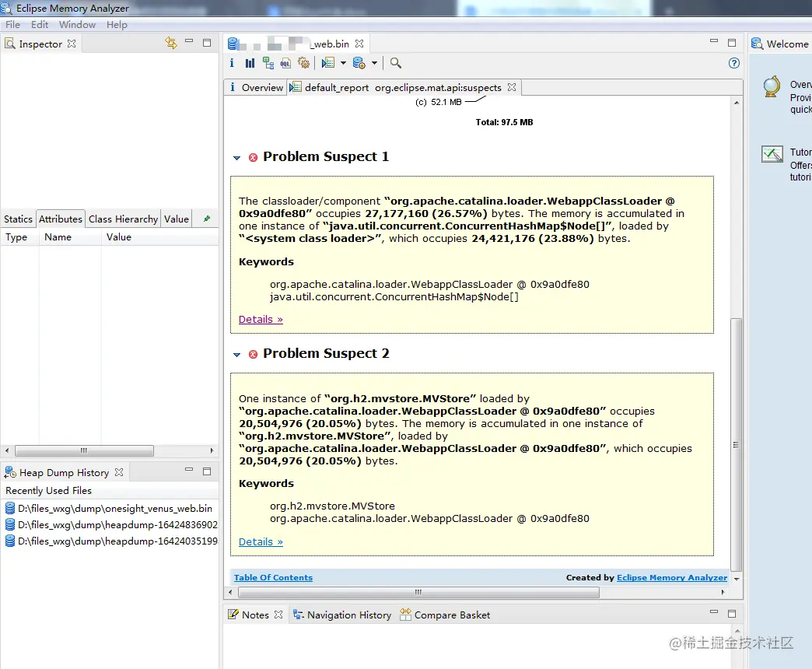Open the Dominator Tree view
Viewport: 812px width, 669px height.
click(268, 63)
